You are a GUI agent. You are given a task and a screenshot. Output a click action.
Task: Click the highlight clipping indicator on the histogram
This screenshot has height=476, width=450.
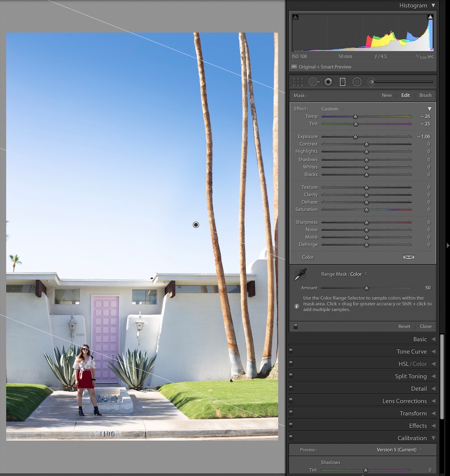point(430,16)
